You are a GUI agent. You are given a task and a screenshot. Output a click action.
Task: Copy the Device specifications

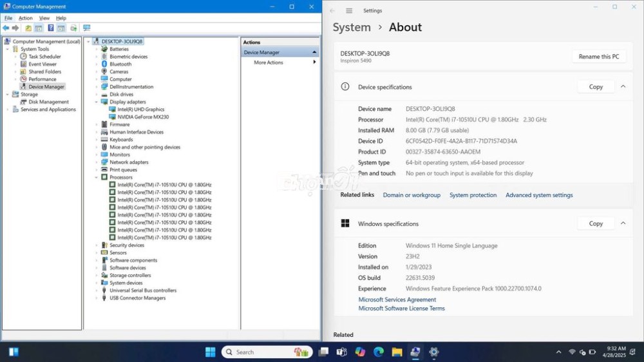596,87
